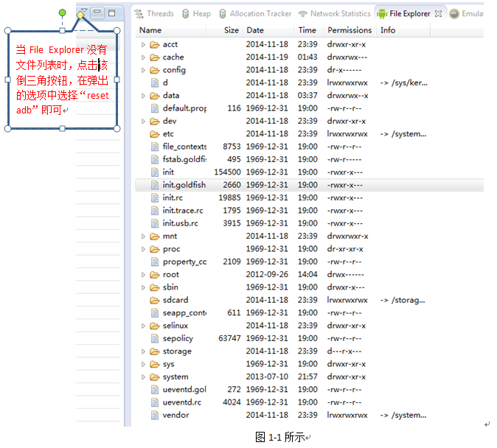Select the seapp_contexts file row
Image resolution: width=497 pixels, height=448 pixels.
[x=310, y=313]
